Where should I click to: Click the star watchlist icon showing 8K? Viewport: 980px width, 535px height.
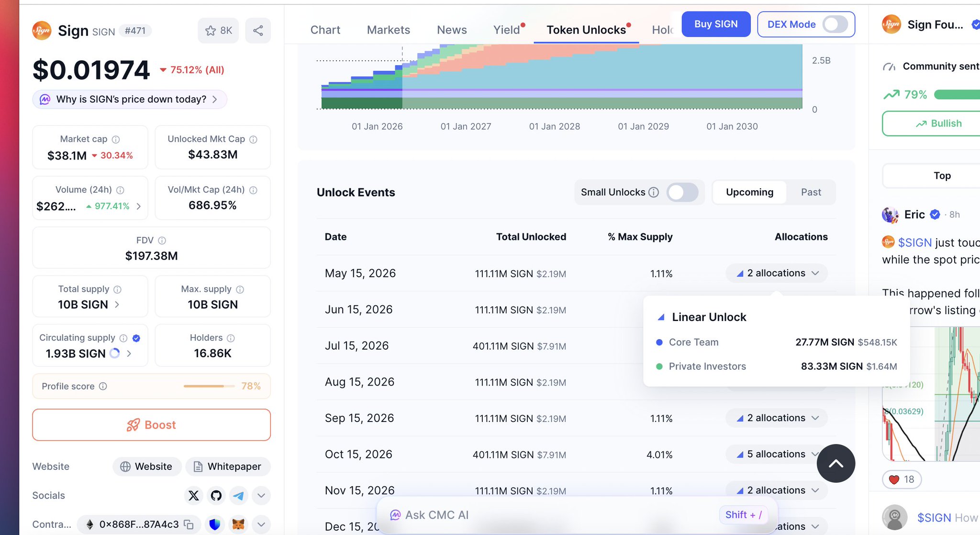218,31
